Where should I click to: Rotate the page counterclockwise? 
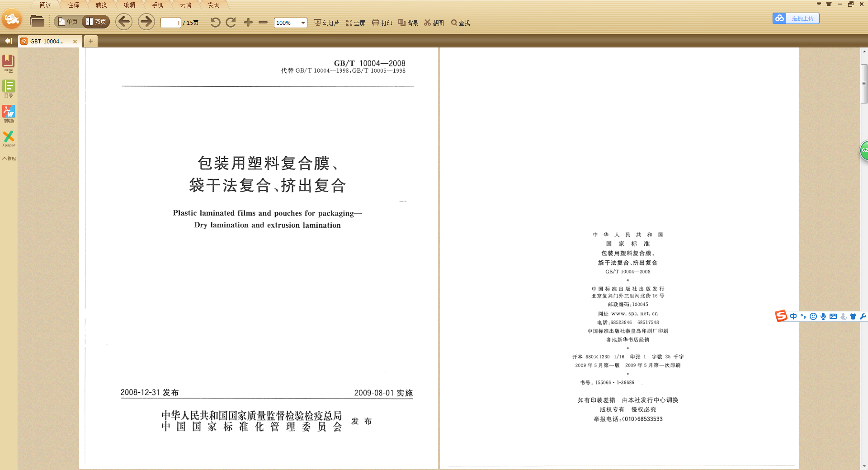215,23
